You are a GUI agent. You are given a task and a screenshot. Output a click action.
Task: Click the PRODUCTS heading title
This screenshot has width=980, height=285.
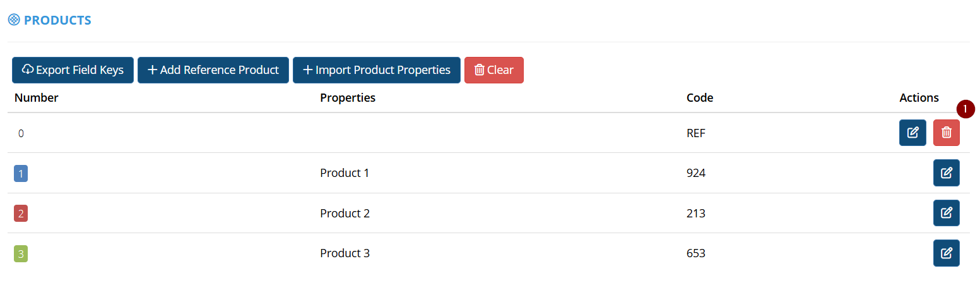pos(57,20)
